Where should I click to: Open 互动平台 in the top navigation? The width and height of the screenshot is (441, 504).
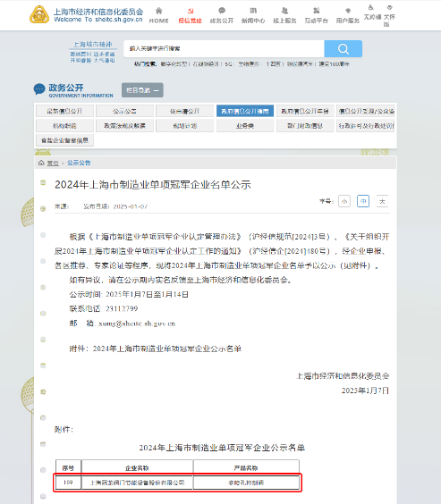click(x=316, y=15)
